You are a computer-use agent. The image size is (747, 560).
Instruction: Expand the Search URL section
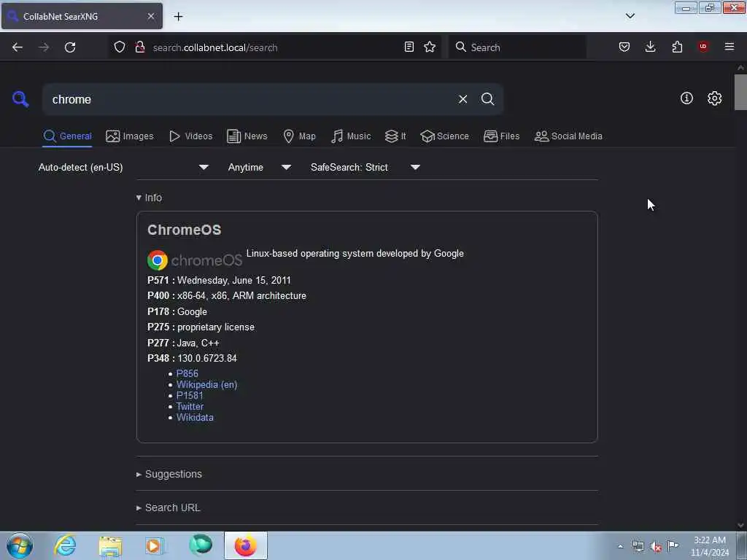[169, 507]
